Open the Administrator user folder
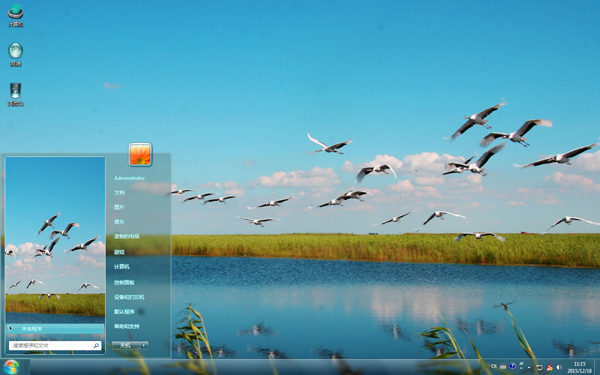The width and height of the screenshot is (600, 375). click(129, 178)
